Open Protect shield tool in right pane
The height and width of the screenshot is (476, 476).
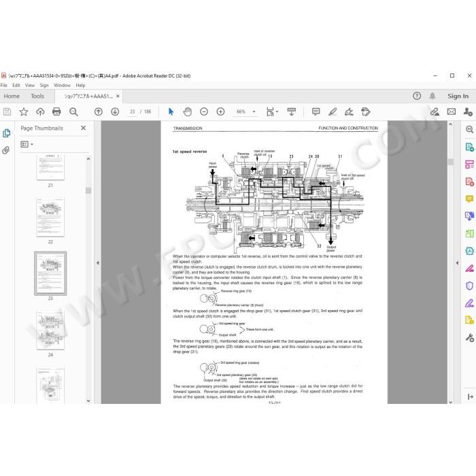pyautogui.click(x=469, y=286)
